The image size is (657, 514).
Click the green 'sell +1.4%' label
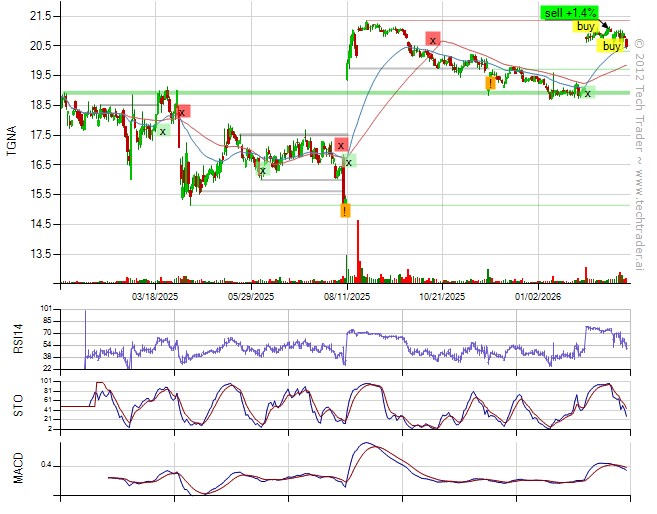click(x=569, y=13)
